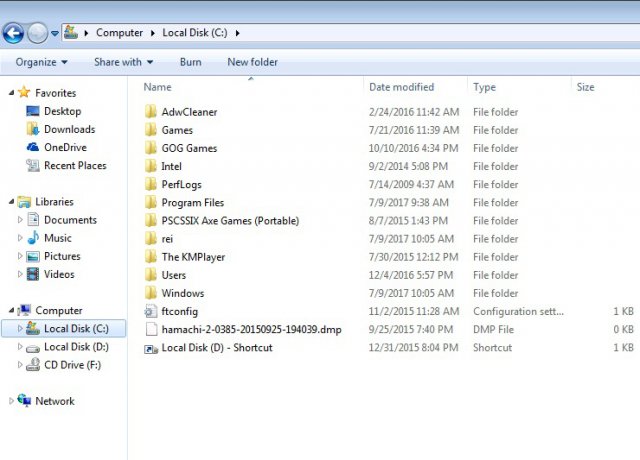Image resolution: width=640 pixels, height=460 pixels.
Task: Collapse the Computer section in sidebar
Action: pyautogui.click(x=11, y=310)
